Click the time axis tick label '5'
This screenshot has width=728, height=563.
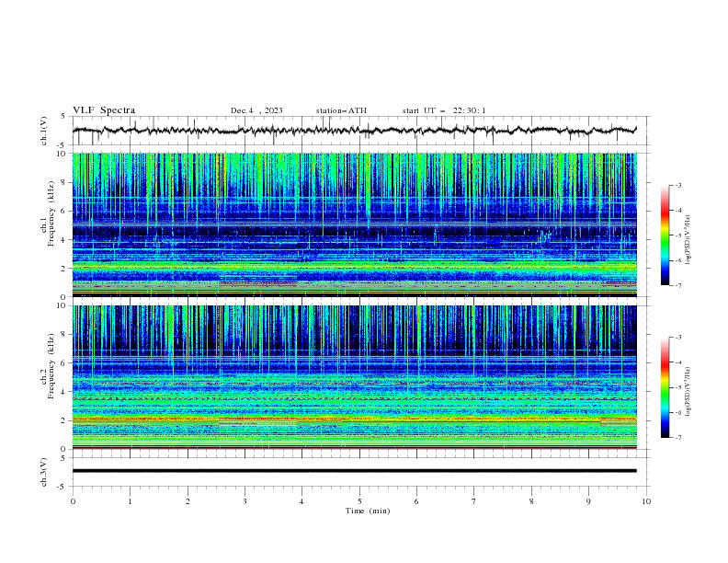(x=359, y=501)
